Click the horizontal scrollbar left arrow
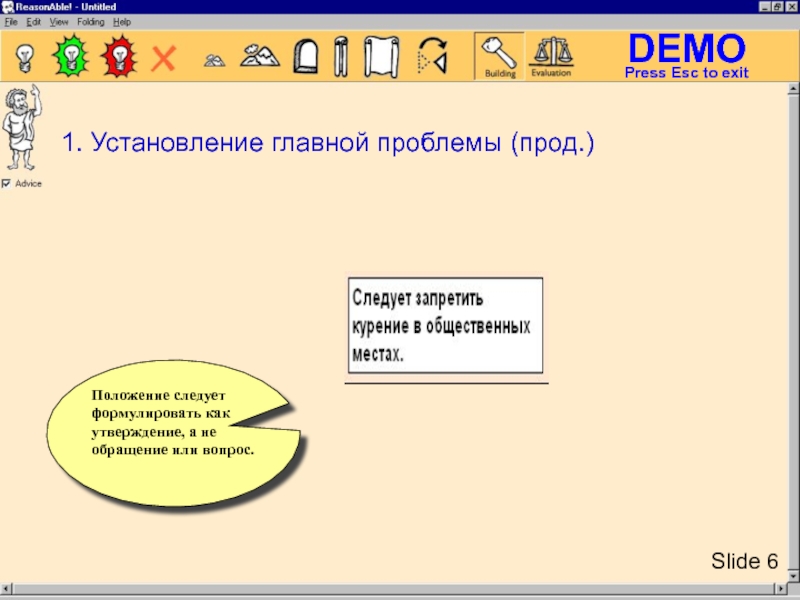 tap(6, 589)
